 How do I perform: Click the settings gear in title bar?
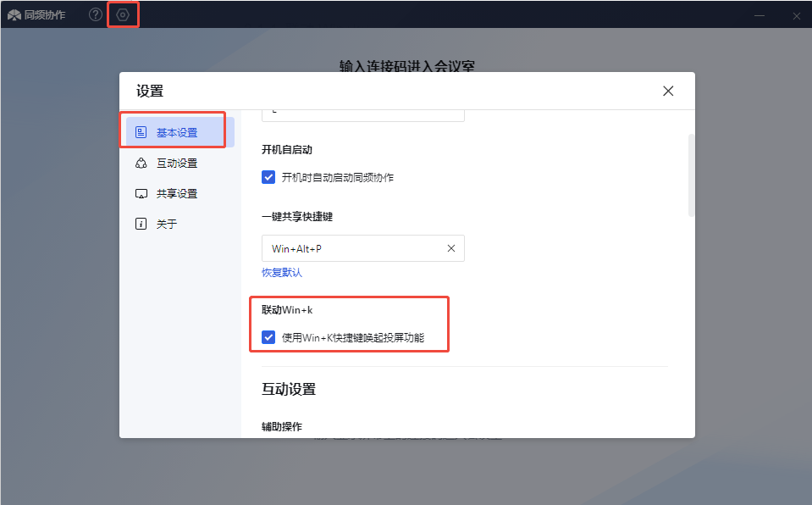pos(123,15)
